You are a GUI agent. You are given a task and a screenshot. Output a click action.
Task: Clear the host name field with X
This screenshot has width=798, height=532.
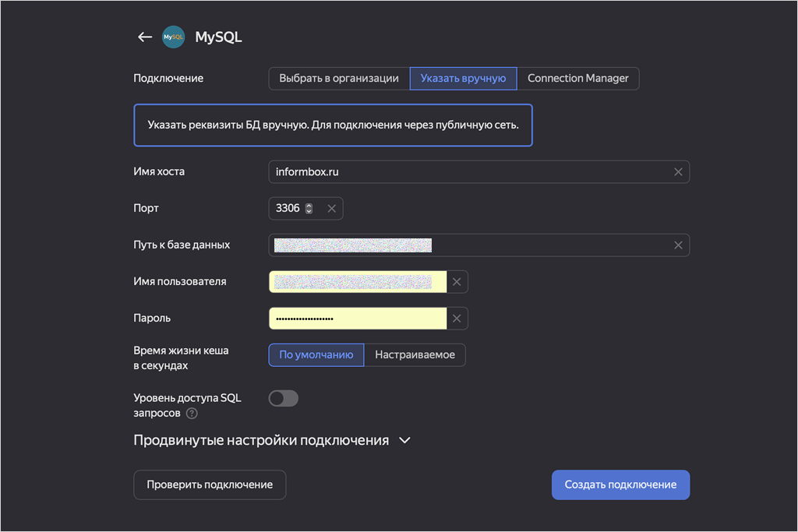point(678,172)
